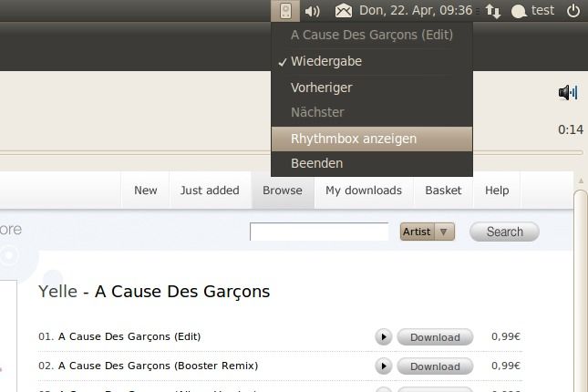Click the Rhythmbox indicator icon in top panel

(285, 11)
